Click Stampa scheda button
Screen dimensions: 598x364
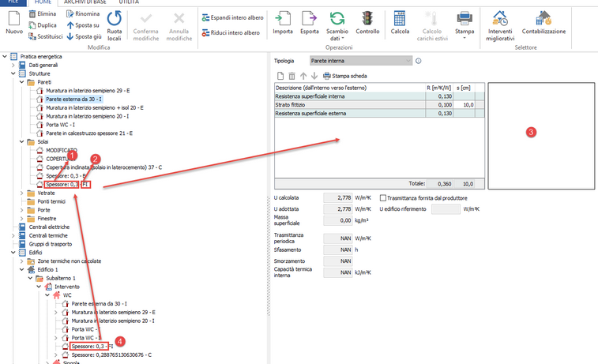tap(344, 76)
